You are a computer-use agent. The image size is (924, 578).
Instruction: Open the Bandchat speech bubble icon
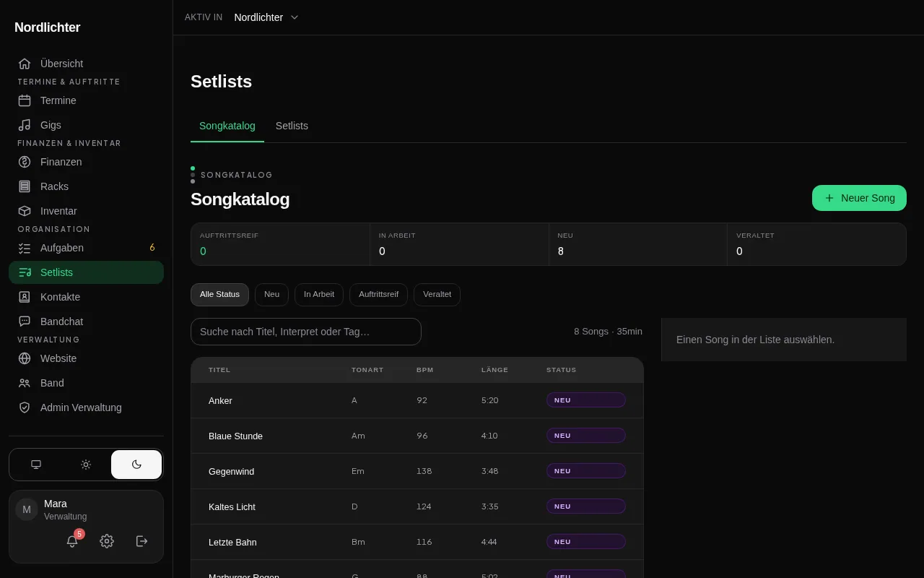click(25, 322)
